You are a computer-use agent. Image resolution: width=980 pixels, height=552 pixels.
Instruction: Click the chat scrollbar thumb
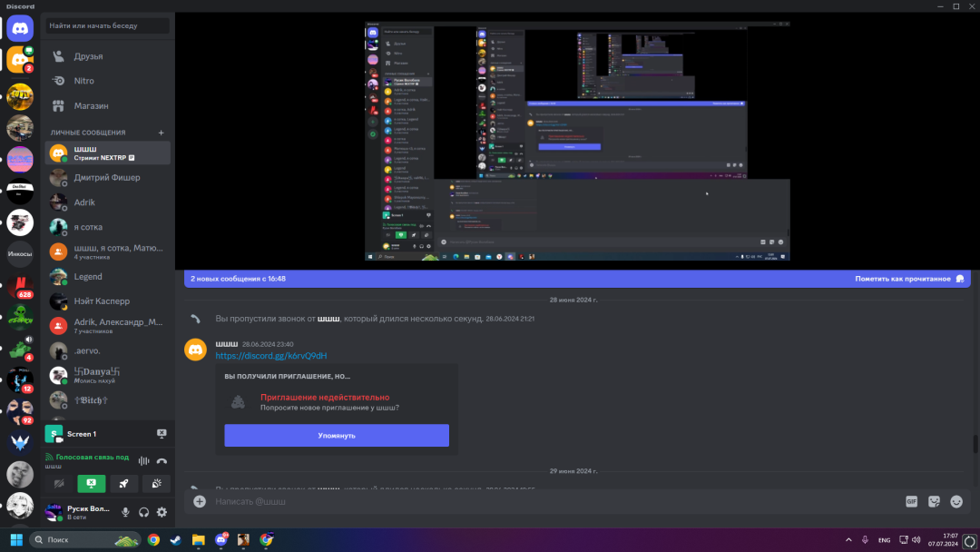click(x=975, y=445)
